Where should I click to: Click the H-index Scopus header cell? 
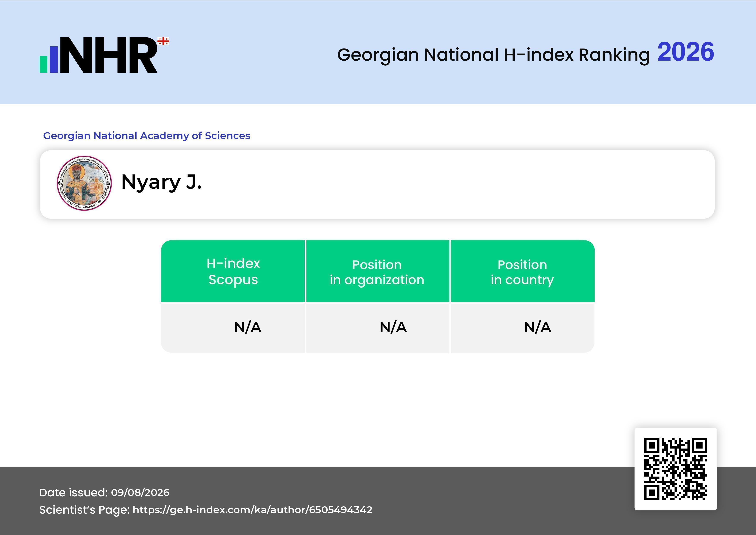point(233,271)
